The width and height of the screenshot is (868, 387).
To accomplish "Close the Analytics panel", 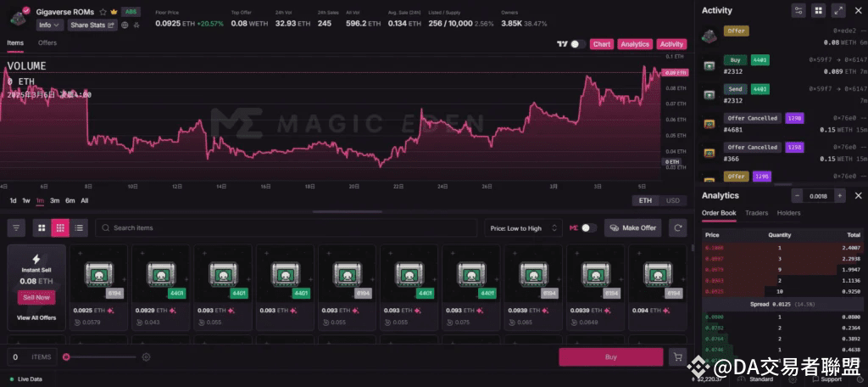I will click(x=858, y=196).
